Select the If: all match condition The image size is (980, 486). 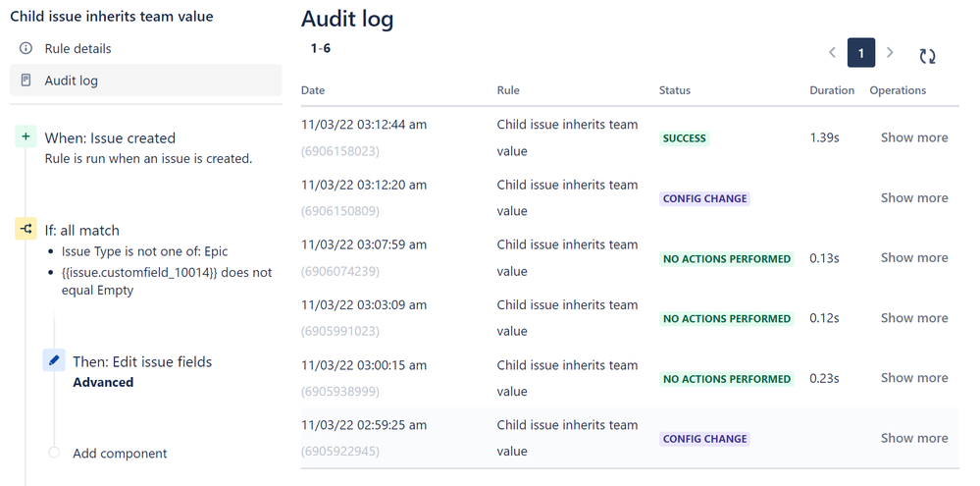81,230
